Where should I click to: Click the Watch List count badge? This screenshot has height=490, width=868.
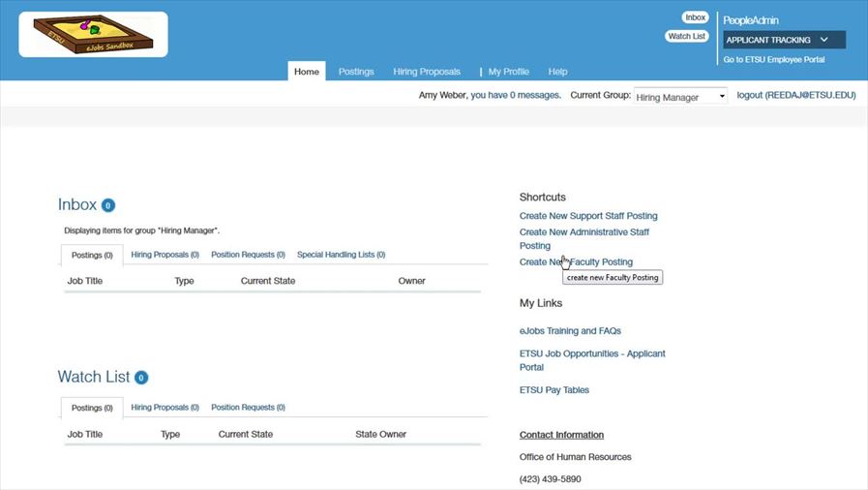[141, 378]
